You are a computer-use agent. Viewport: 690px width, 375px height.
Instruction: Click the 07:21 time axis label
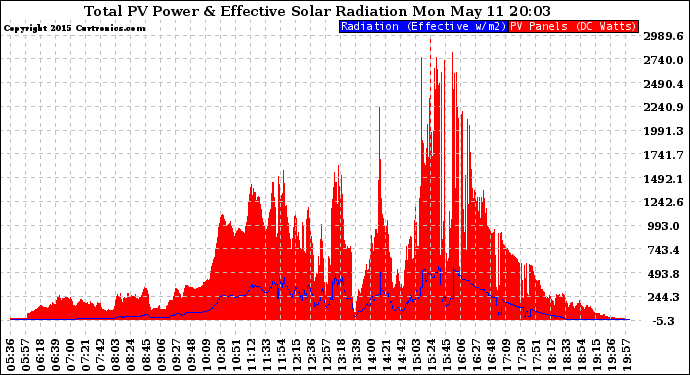click(86, 354)
